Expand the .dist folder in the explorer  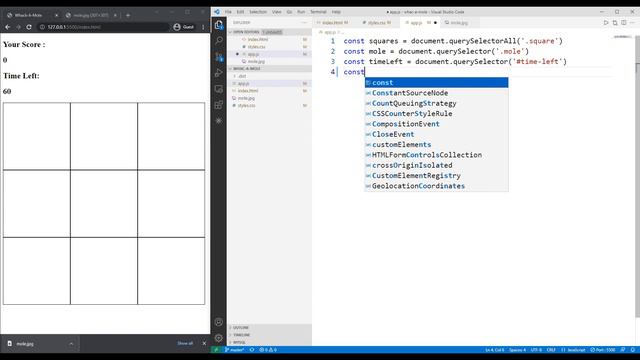pos(269,76)
